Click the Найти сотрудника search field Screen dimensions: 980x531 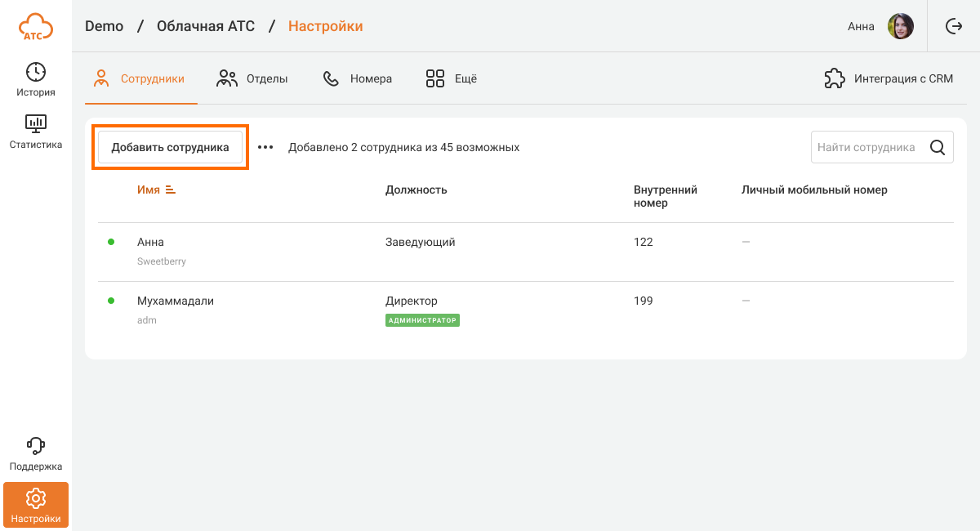point(866,148)
